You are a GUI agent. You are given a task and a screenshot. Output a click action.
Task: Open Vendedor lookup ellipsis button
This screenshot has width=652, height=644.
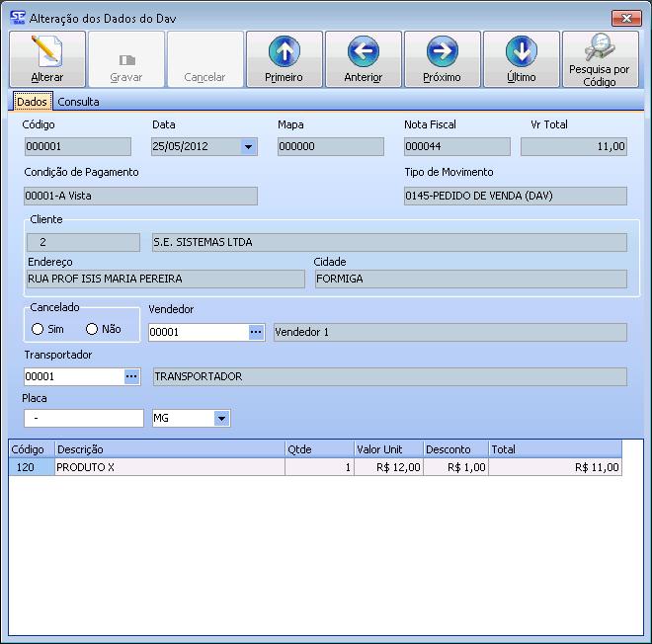coord(256,333)
